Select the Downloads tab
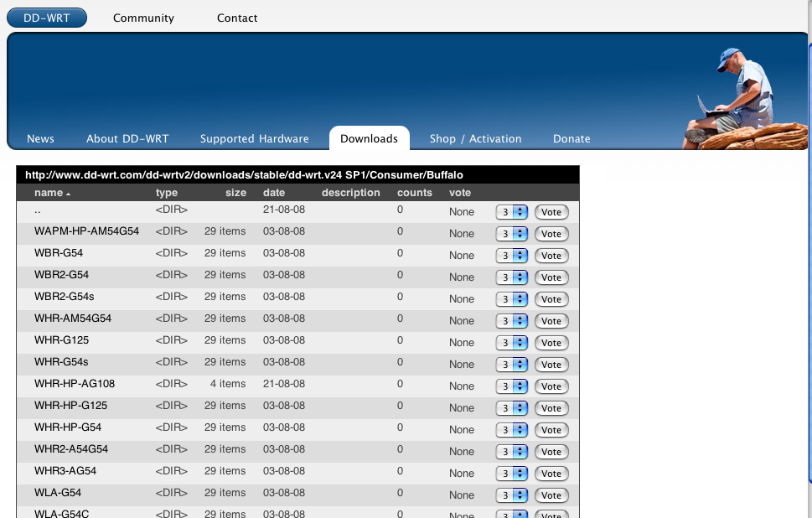The image size is (812, 518). tap(370, 138)
